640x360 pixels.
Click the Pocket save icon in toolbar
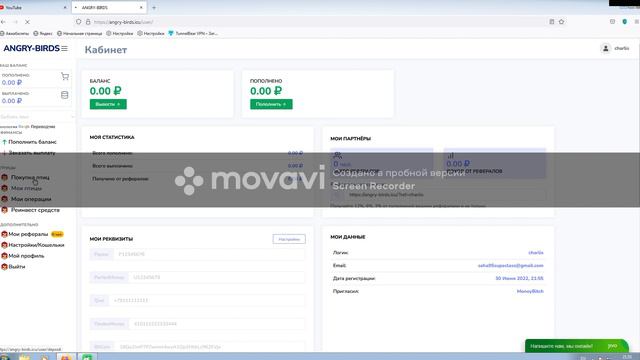(x=612, y=22)
